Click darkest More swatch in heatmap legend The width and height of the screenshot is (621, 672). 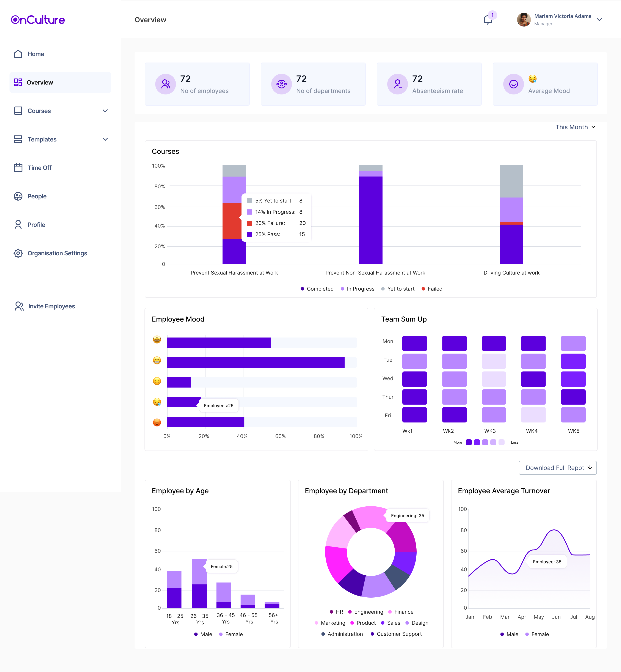click(469, 442)
